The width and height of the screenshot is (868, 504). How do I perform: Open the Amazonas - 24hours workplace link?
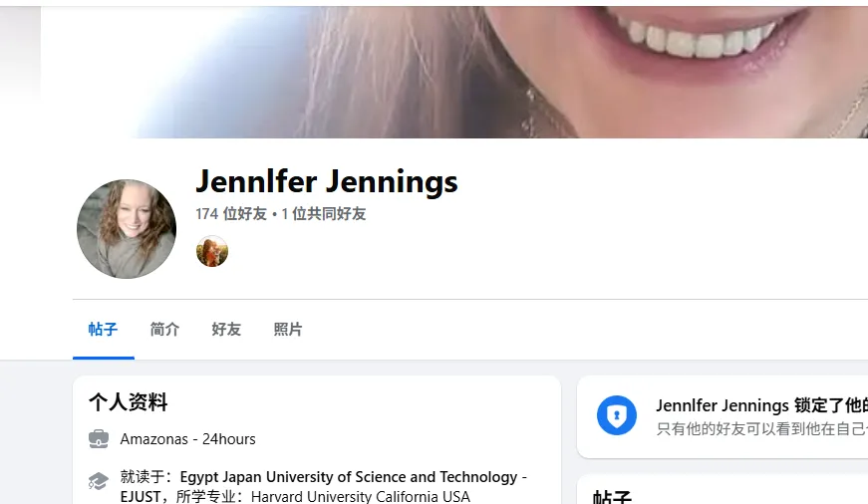(x=187, y=438)
